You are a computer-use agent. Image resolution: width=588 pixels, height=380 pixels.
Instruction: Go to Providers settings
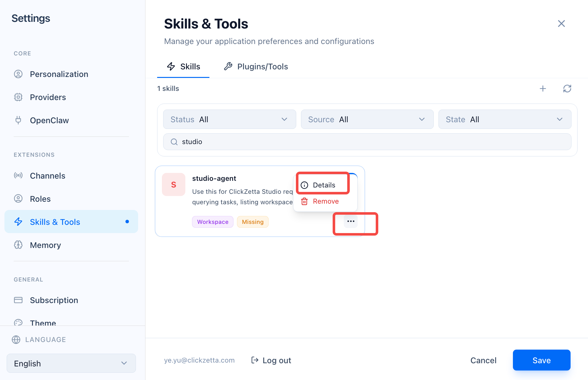(x=48, y=97)
